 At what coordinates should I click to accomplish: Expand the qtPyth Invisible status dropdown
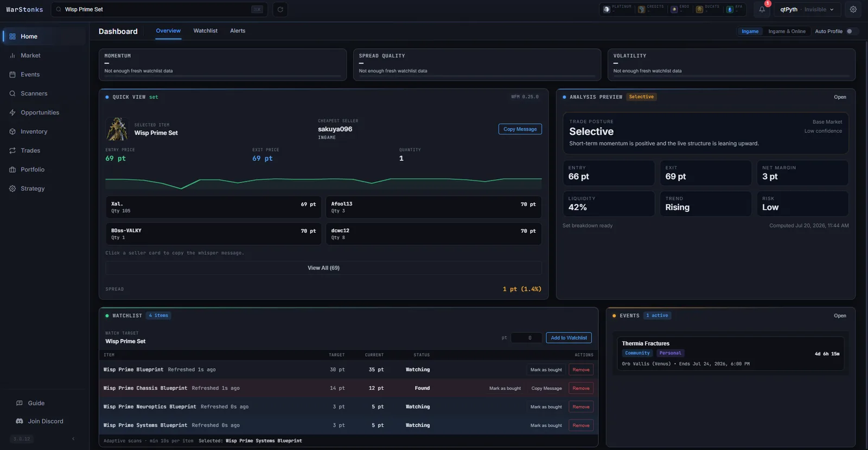(x=807, y=9)
